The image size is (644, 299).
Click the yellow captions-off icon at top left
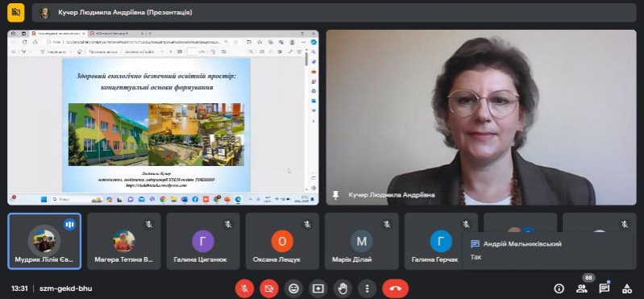pos(16,12)
